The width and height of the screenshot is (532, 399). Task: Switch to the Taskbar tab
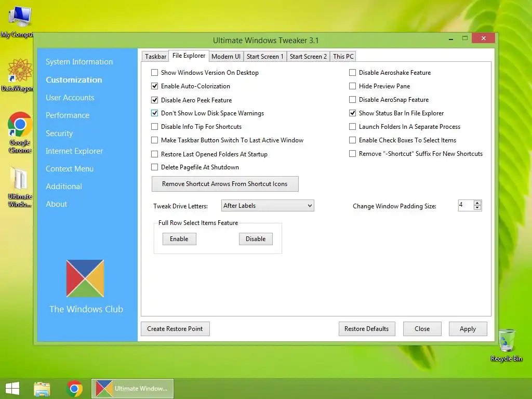pos(155,56)
